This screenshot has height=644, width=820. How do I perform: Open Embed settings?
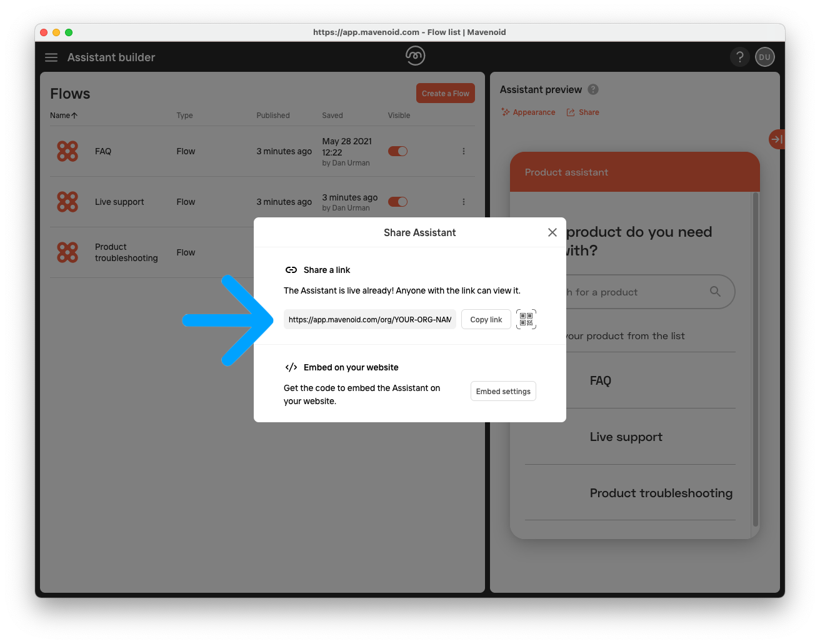503,391
